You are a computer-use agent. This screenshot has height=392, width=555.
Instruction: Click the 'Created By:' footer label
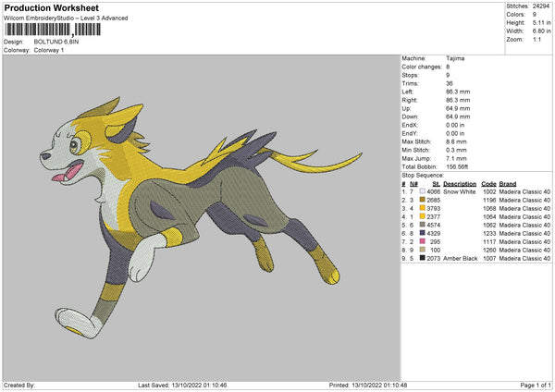[19, 385]
